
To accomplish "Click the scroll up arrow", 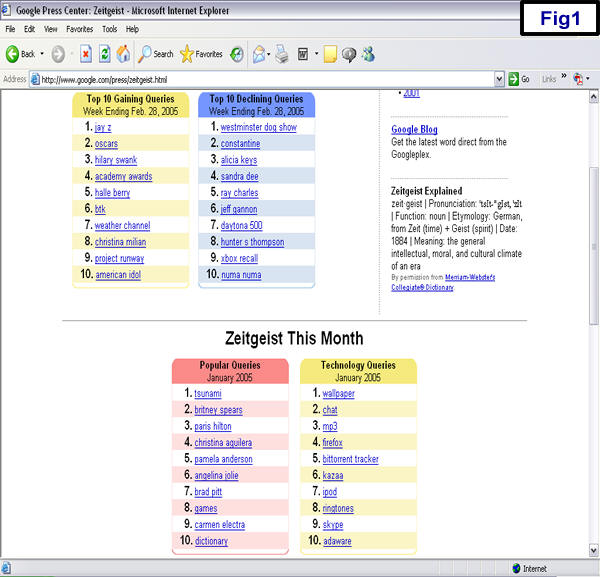I will click(x=593, y=96).
